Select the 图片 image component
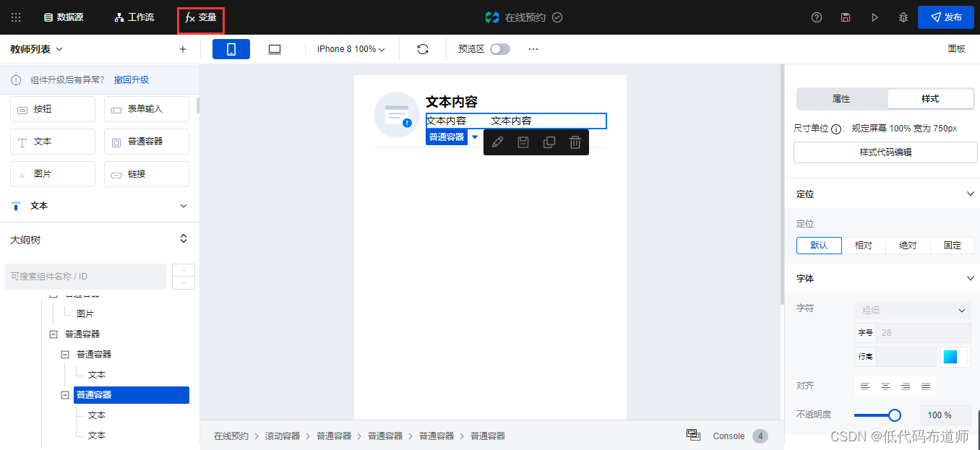Viewport: 980px width, 450px height. [53, 174]
